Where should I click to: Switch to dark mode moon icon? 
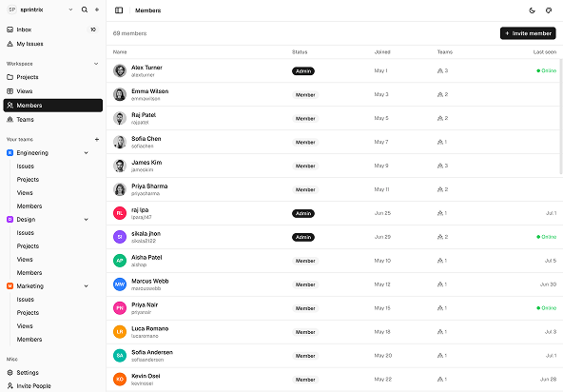coord(533,10)
